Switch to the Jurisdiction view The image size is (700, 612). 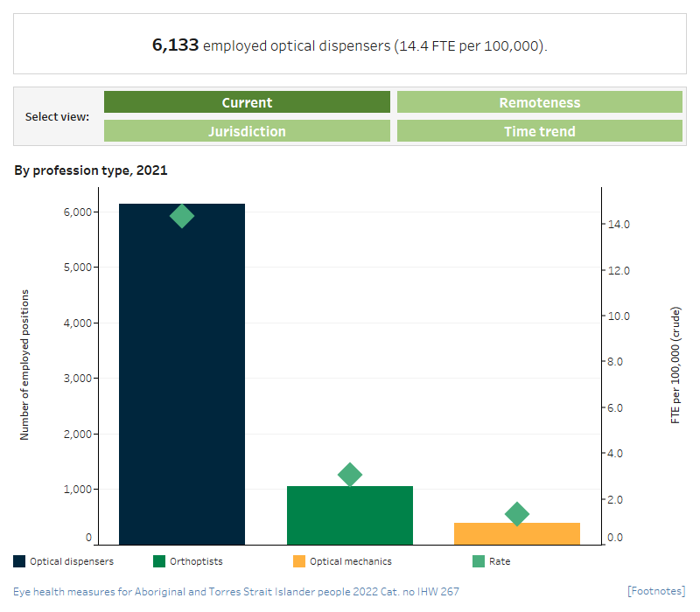click(x=247, y=131)
